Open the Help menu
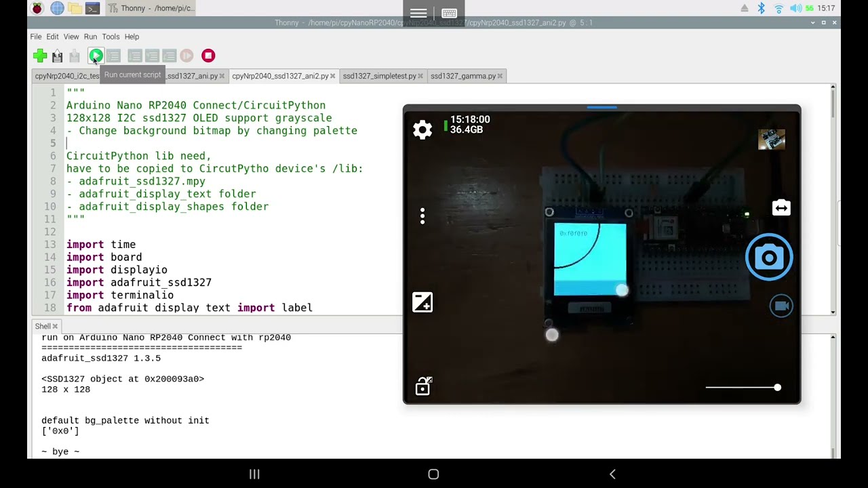 [x=132, y=37]
